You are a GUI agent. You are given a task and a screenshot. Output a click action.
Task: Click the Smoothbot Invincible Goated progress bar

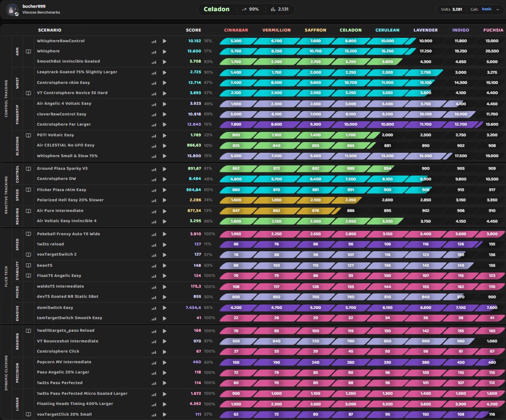click(x=311, y=62)
